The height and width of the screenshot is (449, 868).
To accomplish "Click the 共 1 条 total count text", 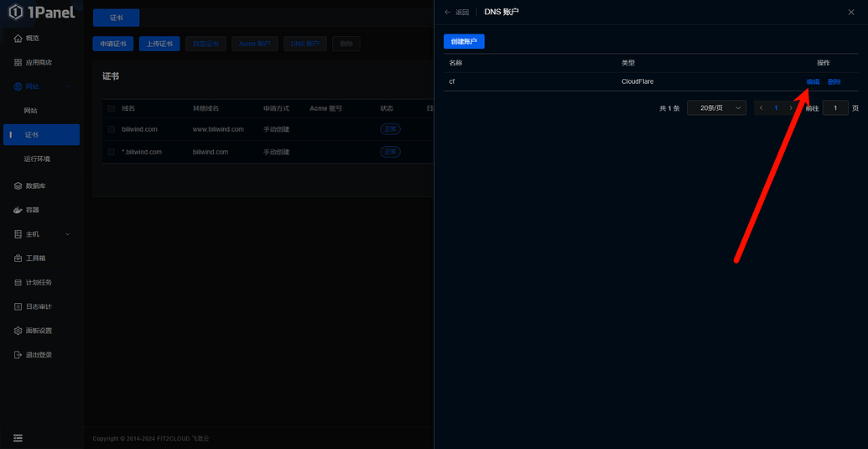I will click(669, 108).
